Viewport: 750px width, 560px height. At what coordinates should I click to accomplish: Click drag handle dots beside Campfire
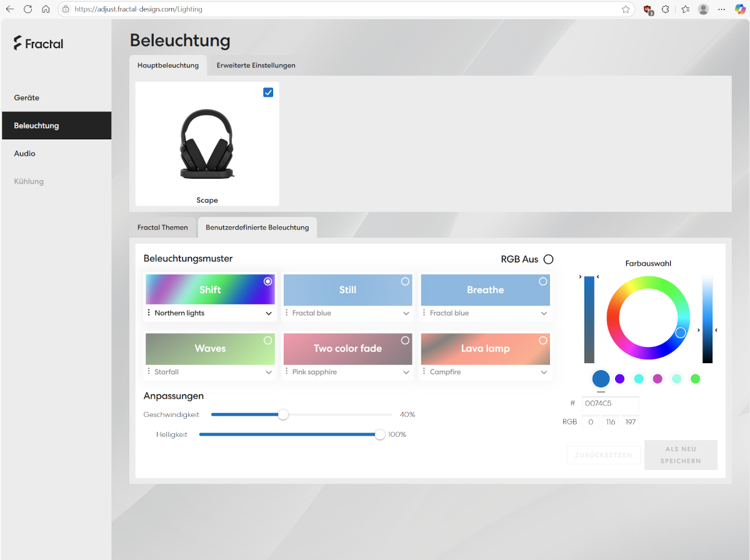[x=424, y=371]
